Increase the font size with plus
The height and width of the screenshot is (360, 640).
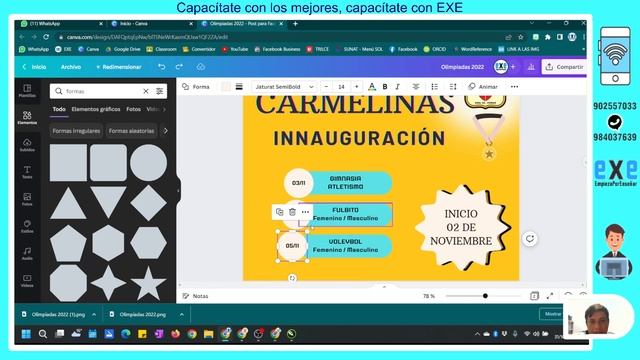pos(356,87)
